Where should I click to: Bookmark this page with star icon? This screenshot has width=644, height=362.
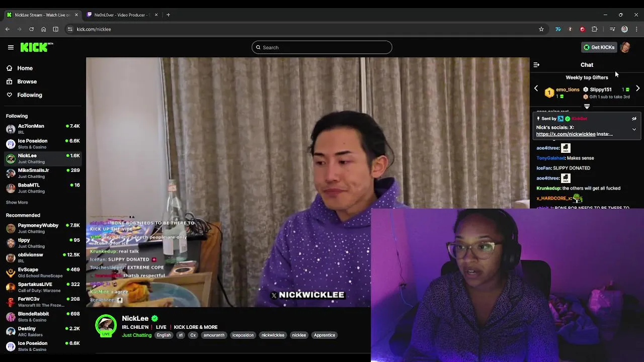(x=541, y=29)
